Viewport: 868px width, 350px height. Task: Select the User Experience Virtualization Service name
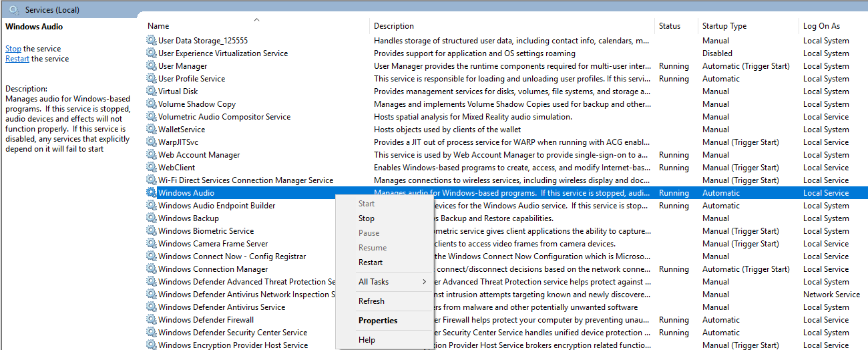223,53
